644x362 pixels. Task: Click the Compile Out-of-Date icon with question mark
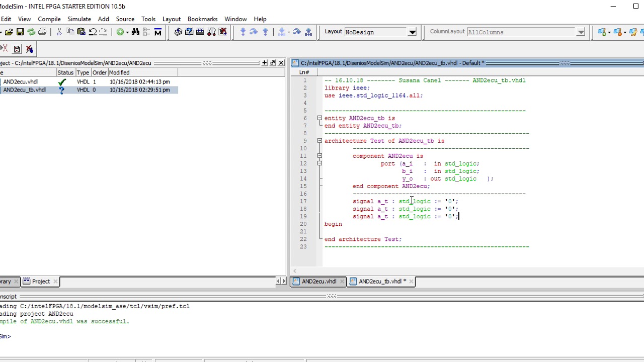tap(189, 32)
